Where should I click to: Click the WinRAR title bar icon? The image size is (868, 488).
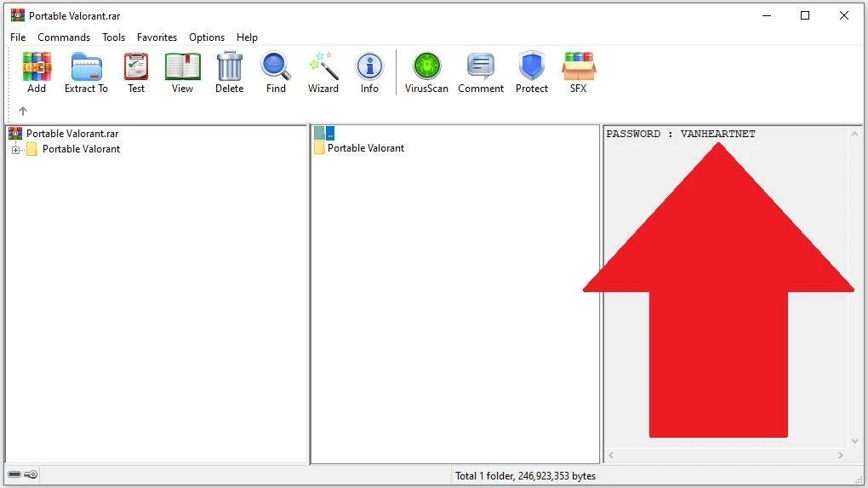[x=17, y=15]
